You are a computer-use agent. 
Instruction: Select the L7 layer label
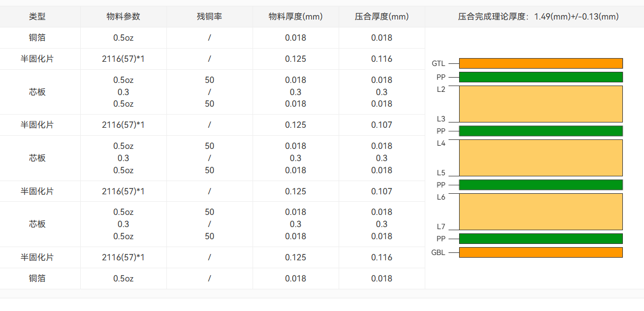tap(441, 227)
